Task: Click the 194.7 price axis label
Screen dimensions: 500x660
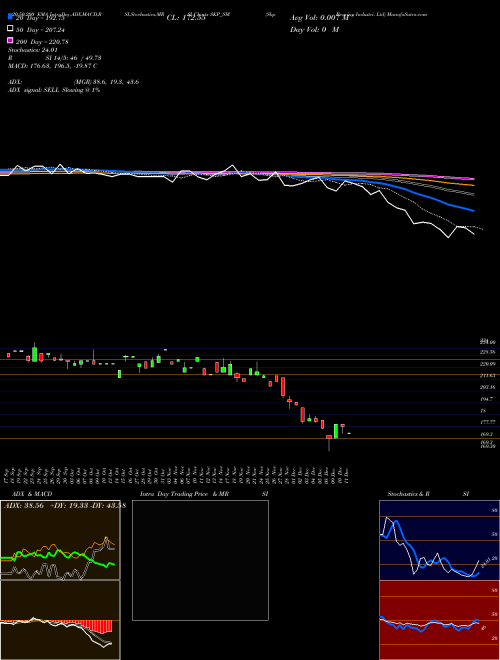Action: pos(487,399)
